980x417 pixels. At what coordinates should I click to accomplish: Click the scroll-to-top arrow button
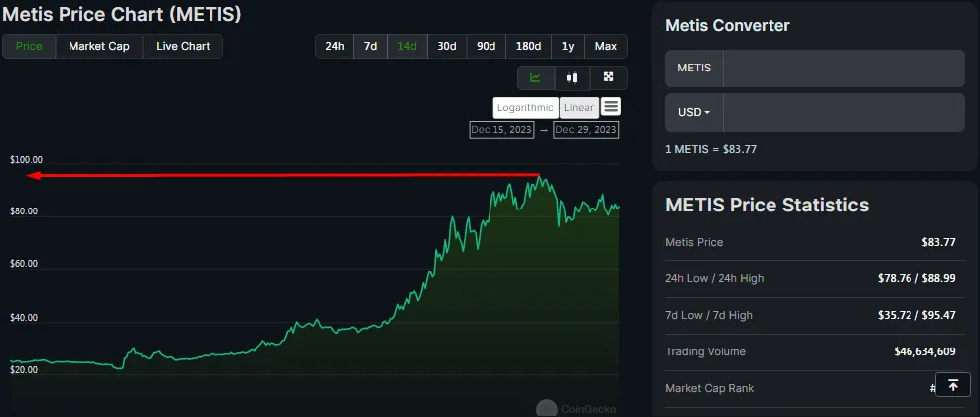(953, 386)
